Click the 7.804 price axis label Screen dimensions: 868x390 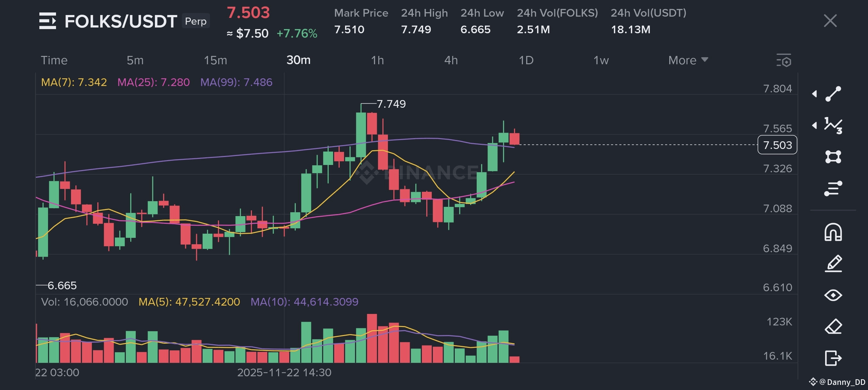pos(777,89)
